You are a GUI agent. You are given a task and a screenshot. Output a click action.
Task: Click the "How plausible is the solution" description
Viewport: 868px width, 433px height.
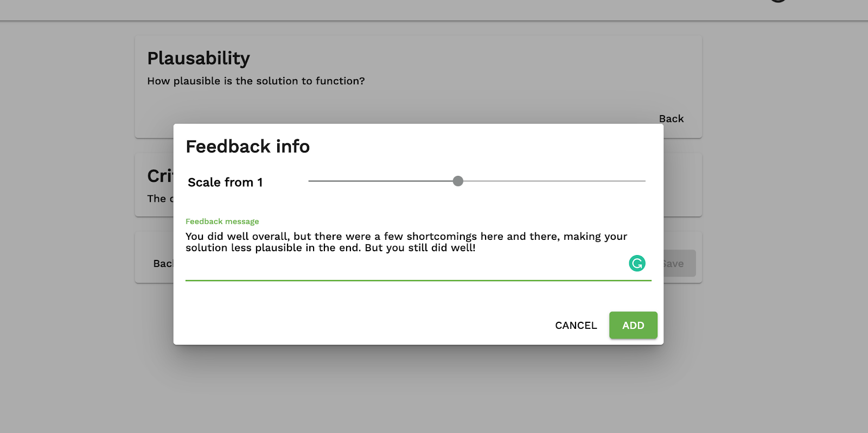point(256,81)
